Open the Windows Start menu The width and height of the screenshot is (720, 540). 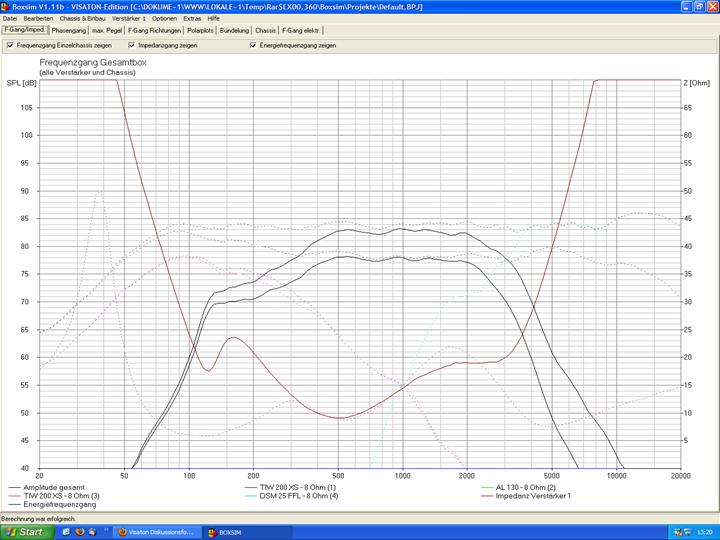point(27,532)
